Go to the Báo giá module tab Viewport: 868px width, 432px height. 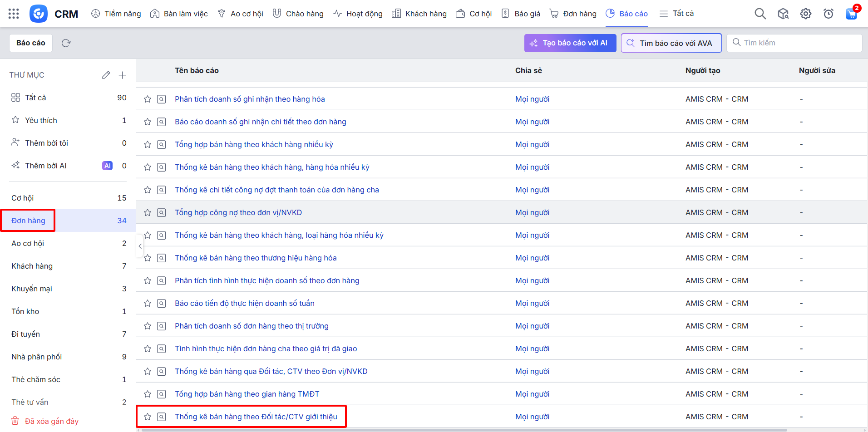pos(521,14)
